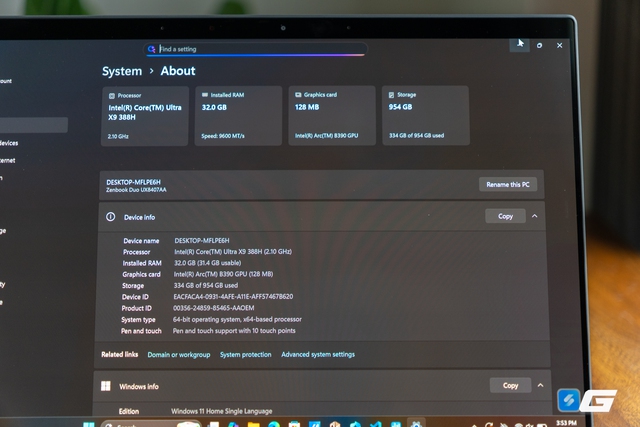This screenshot has height=427, width=640.
Task: Select 32.0 GB (31.4 GB usable) text
Action: click(x=208, y=263)
